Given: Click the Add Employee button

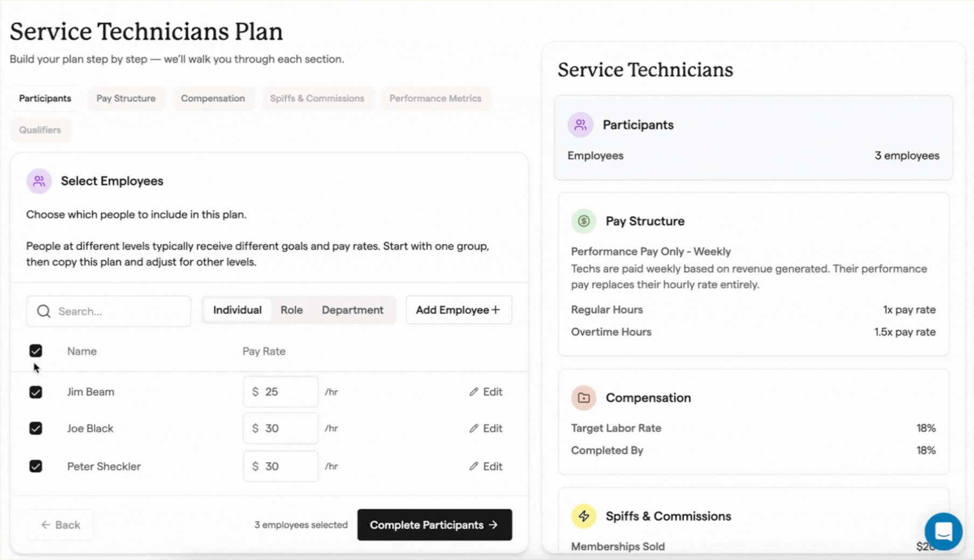Looking at the screenshot, I should tap(458, 310).
